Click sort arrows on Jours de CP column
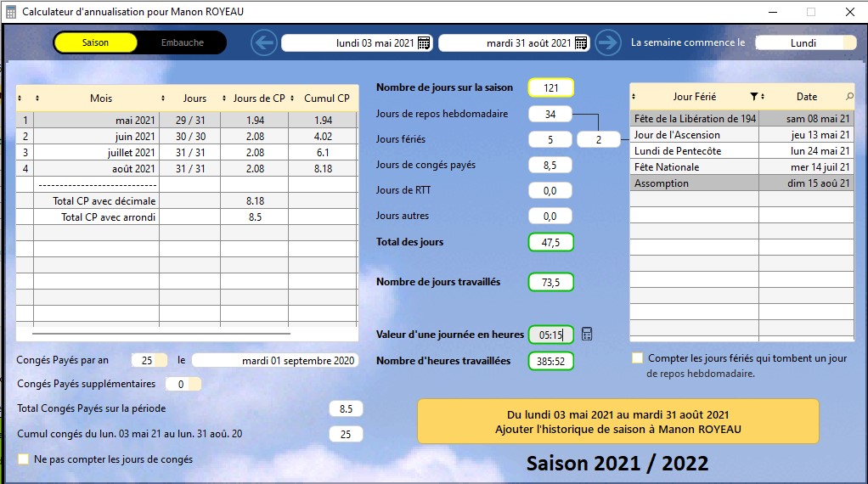The image size is (868, 484). 225,98
